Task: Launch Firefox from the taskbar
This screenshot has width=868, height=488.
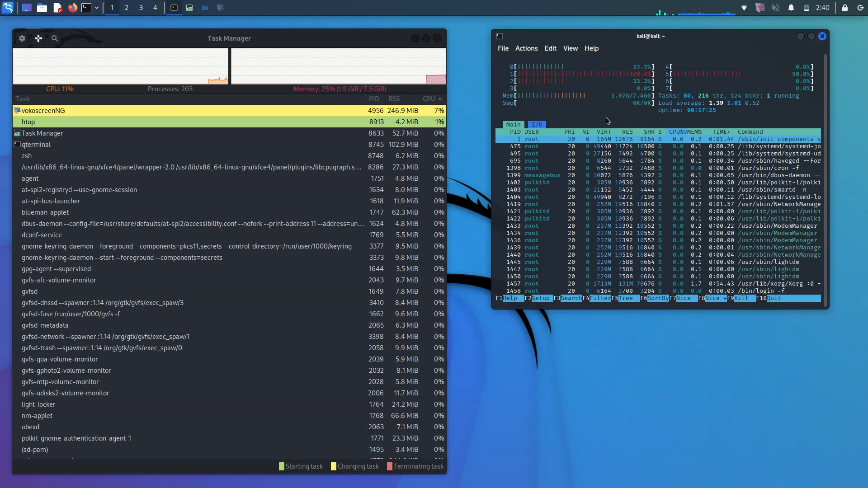Action: coord(72,8)
